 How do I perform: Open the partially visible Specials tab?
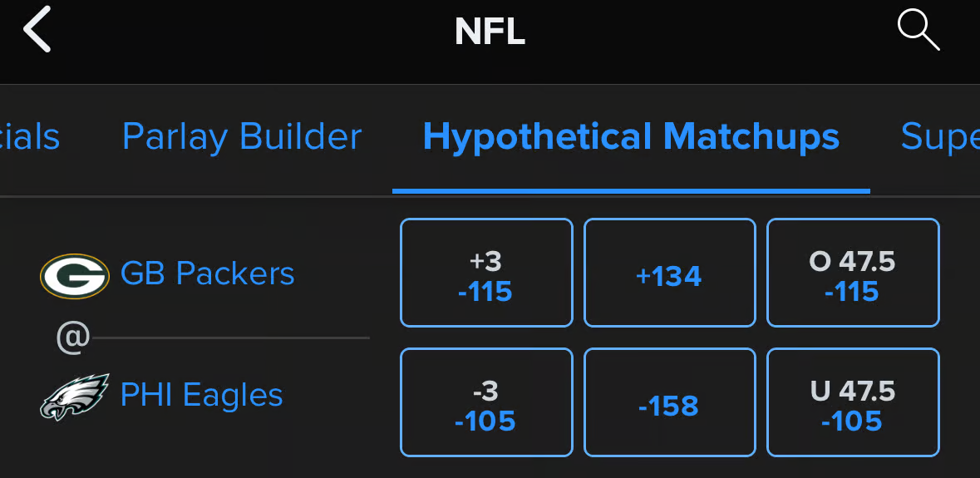coord(30,137)
